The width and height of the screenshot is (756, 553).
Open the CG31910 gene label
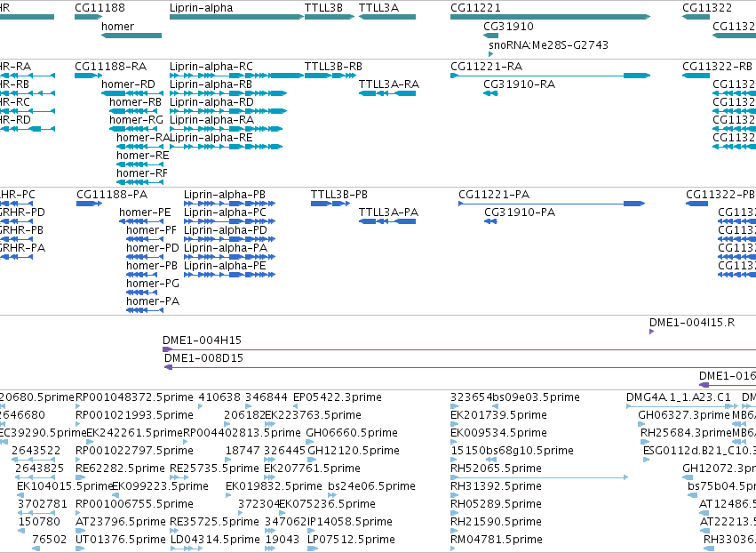pyautogui.click(x=508, y=27)
